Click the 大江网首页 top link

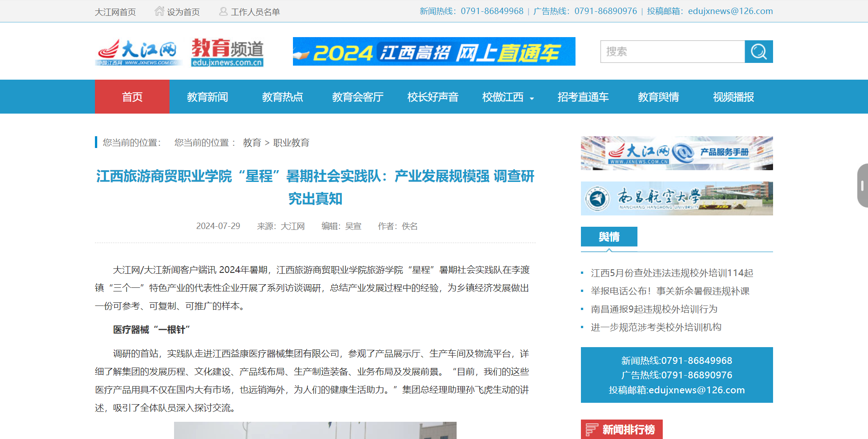(115, 12)
